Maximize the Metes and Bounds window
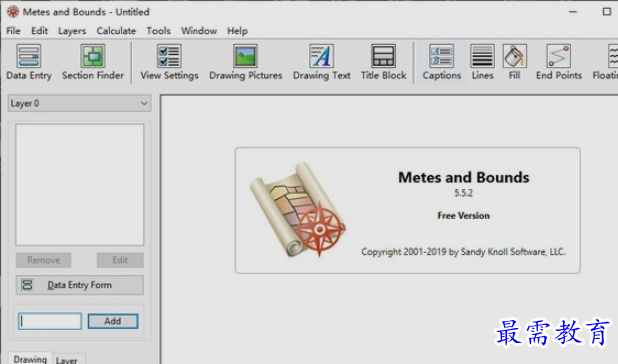Screen dimensions: 618x364 point(607,12)
